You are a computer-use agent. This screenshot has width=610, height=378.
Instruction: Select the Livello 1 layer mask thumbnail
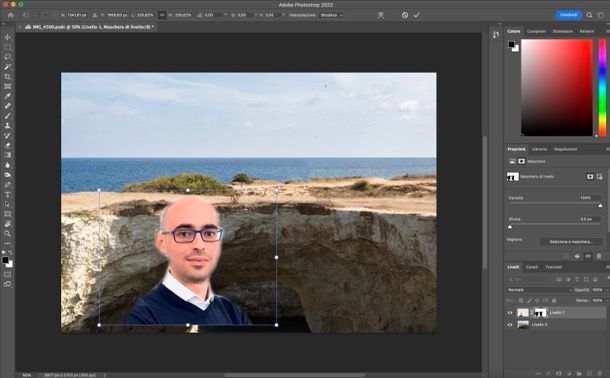[x=540, y=313]
